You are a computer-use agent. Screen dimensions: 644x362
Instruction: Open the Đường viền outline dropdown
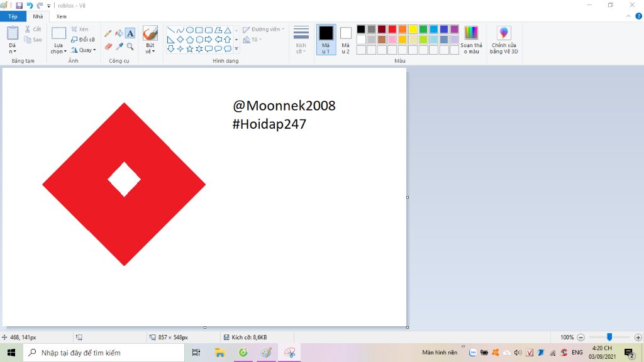(x=264, y=29)
